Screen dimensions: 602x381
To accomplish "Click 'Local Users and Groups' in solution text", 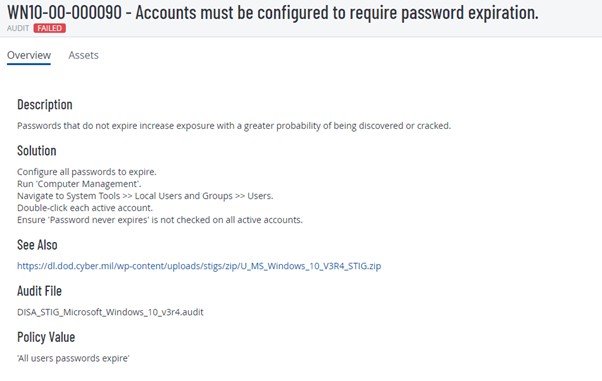I will click(x=184, y=196).
